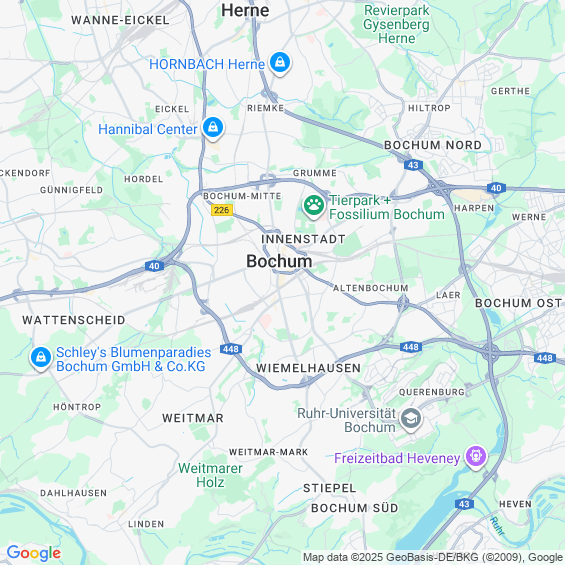Select the Hannibal Center shopping marker
Screen dimensions: 565x565
(x=213, y=128)
